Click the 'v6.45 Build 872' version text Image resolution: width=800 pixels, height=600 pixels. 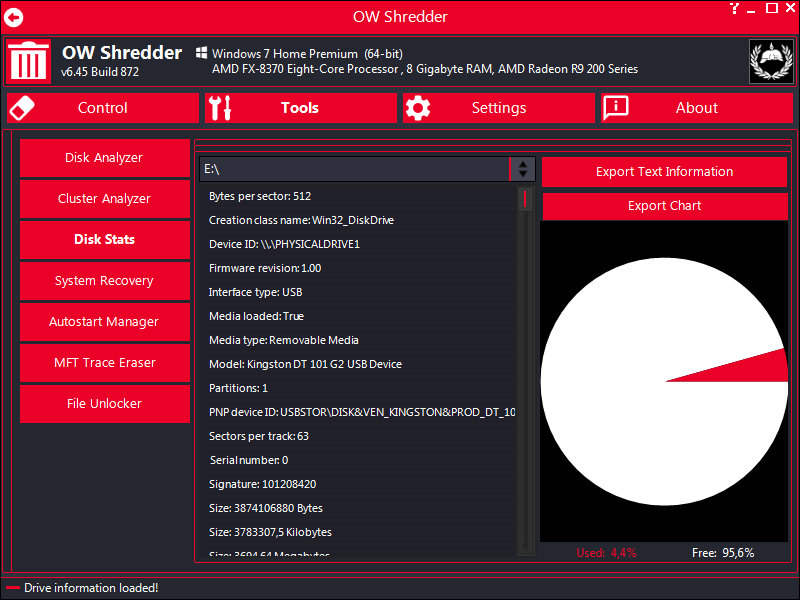pos(100,72)
